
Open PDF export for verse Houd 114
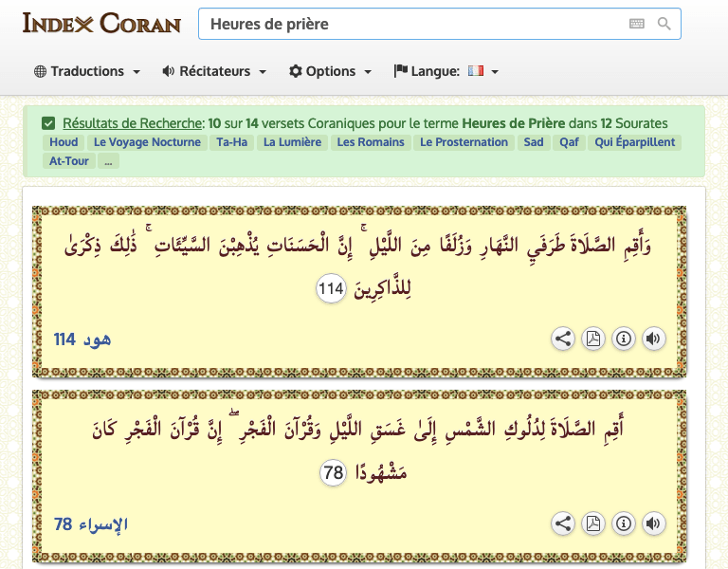[x=593, y=339]
